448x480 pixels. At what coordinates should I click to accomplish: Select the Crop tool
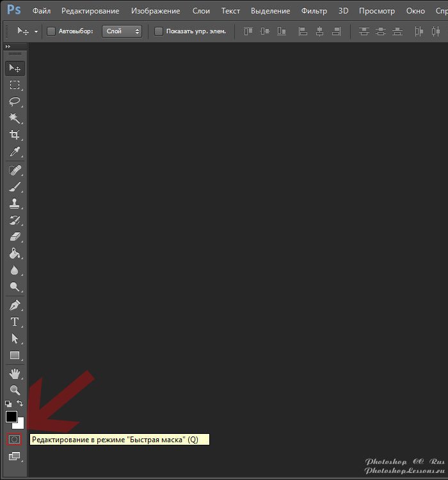(x=15, y=135)
